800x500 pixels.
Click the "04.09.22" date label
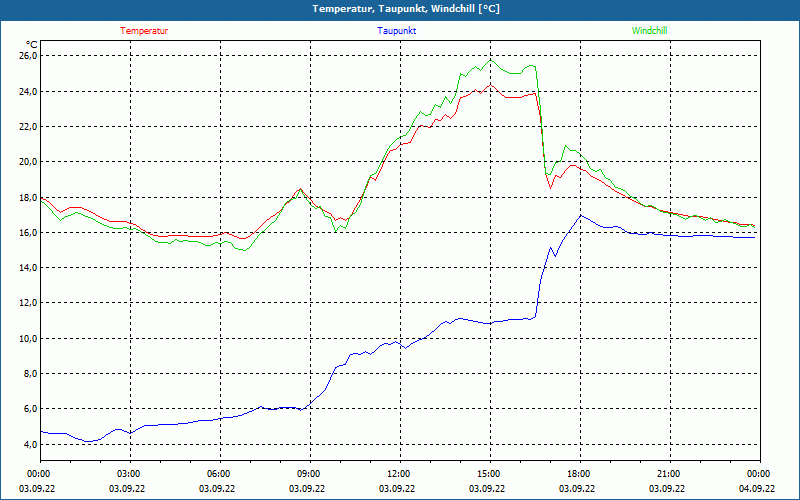tap(757, 488)
